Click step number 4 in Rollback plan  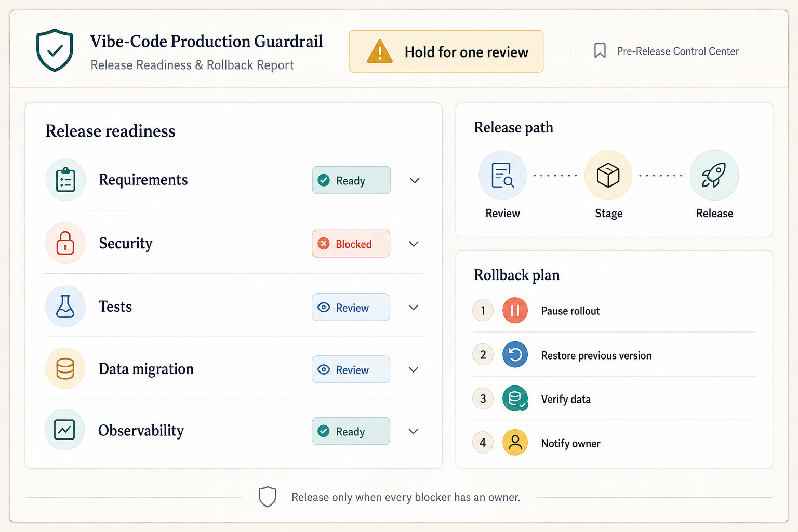[483, 443]
